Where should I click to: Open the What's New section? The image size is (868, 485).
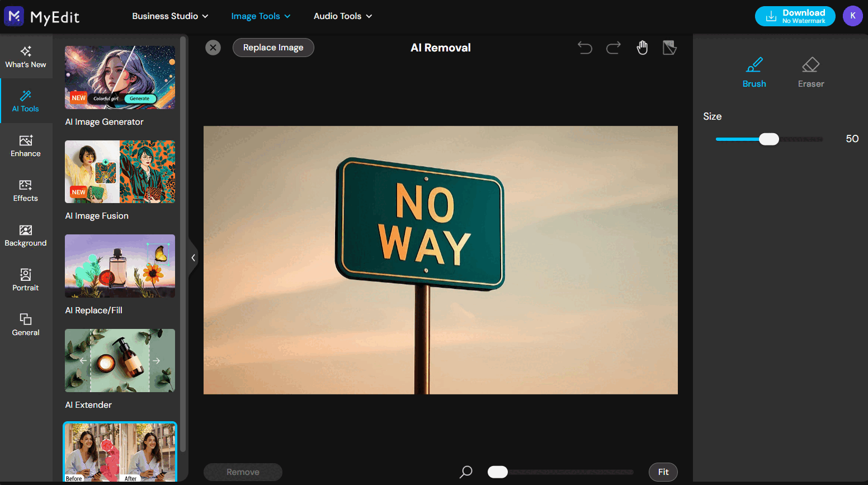pos(26,56)
